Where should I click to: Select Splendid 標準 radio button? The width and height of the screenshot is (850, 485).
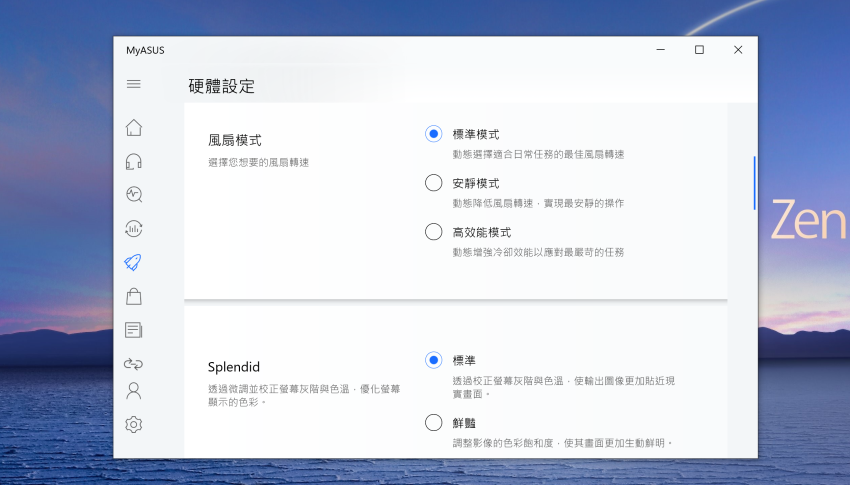433,360
